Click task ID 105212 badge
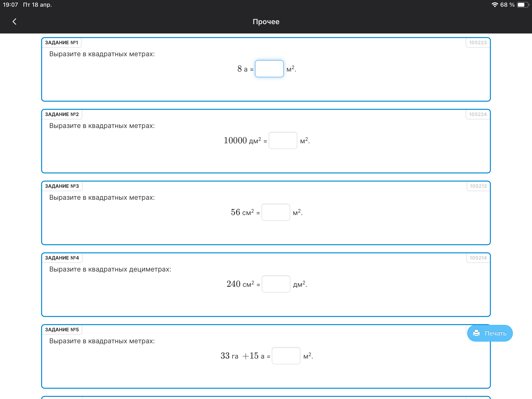This screenshot has width=532, height=399. tap(478, 186)
